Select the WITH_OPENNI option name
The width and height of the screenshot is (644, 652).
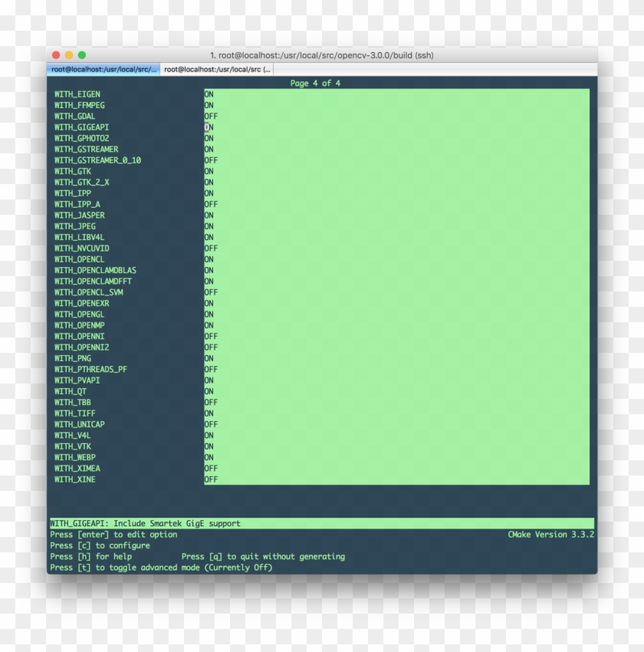80,337
